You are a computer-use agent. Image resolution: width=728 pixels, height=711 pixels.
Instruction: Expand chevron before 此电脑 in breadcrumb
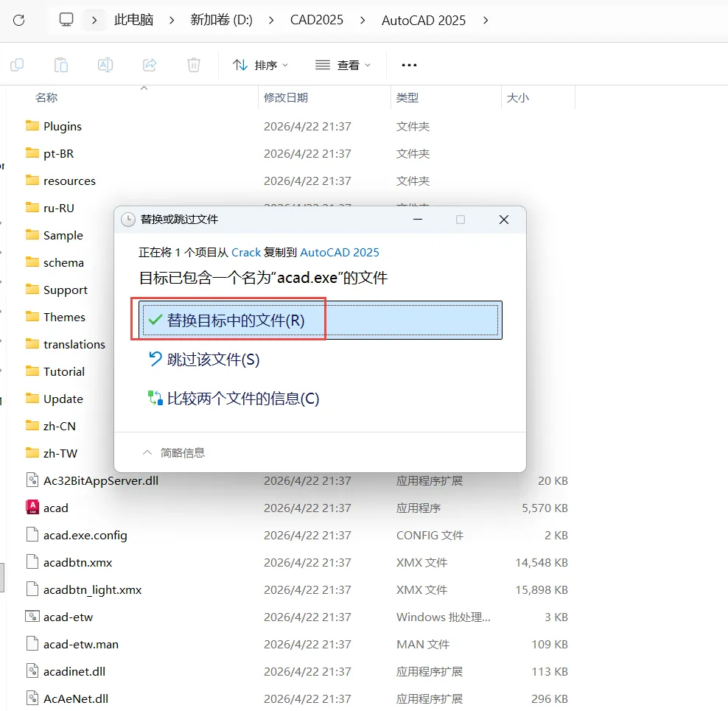[x=94, y=20]
